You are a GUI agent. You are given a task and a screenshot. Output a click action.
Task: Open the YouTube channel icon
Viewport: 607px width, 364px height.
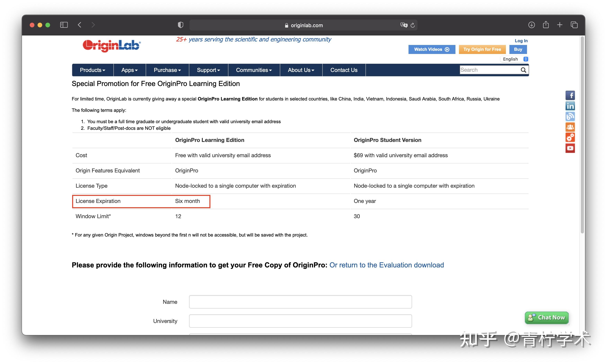click(570, 148)
